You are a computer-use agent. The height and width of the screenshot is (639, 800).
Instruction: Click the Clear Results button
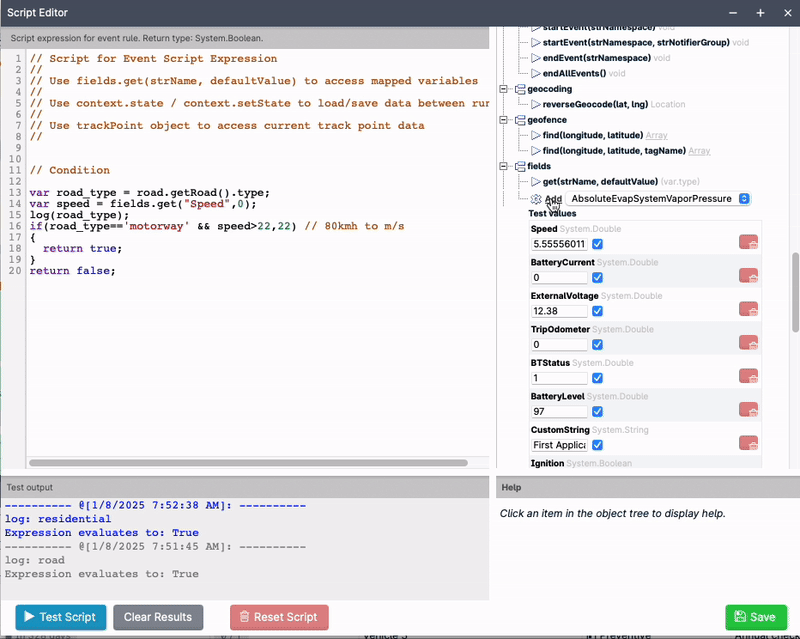(158, 617)
